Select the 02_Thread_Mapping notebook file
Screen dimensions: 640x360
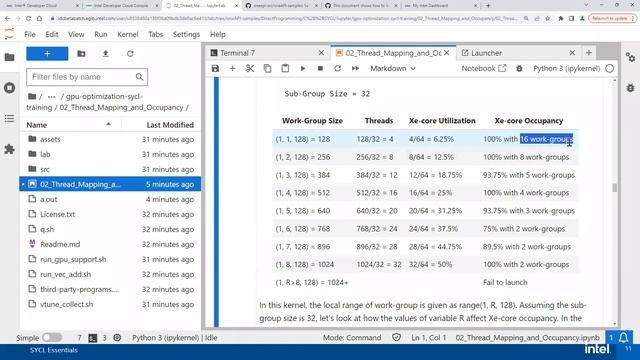pos(110,184)
